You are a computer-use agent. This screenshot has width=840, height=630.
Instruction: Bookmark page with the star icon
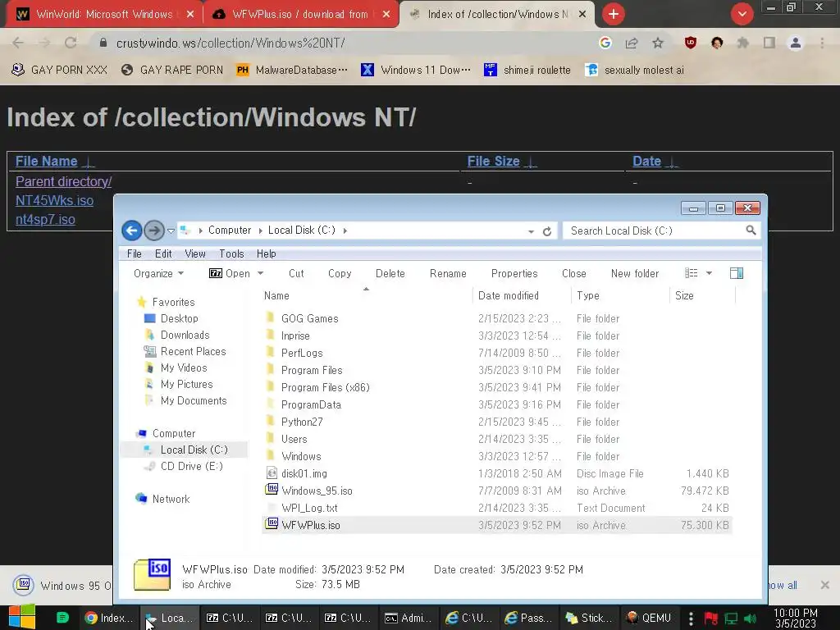point(657,43)
